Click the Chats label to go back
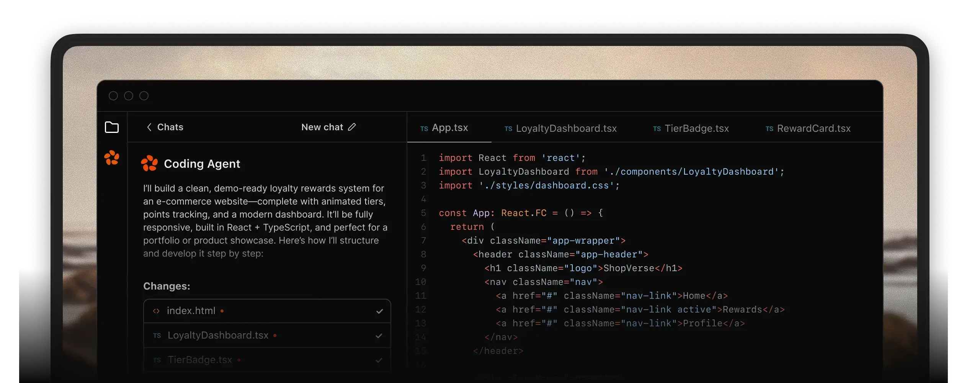980x383 pixels. (x=170, y=127)
